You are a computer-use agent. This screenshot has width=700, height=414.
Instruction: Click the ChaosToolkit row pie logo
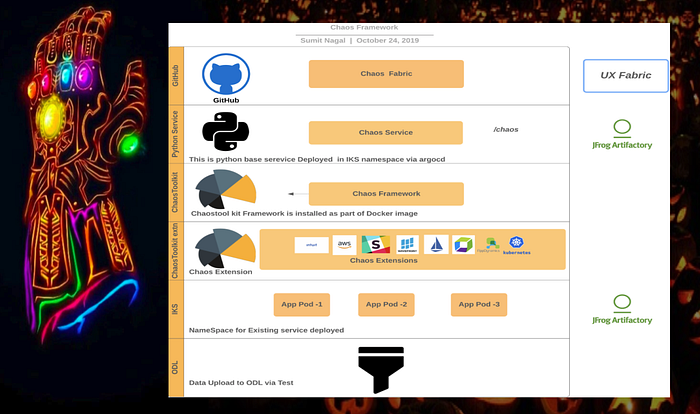[226, 189]
